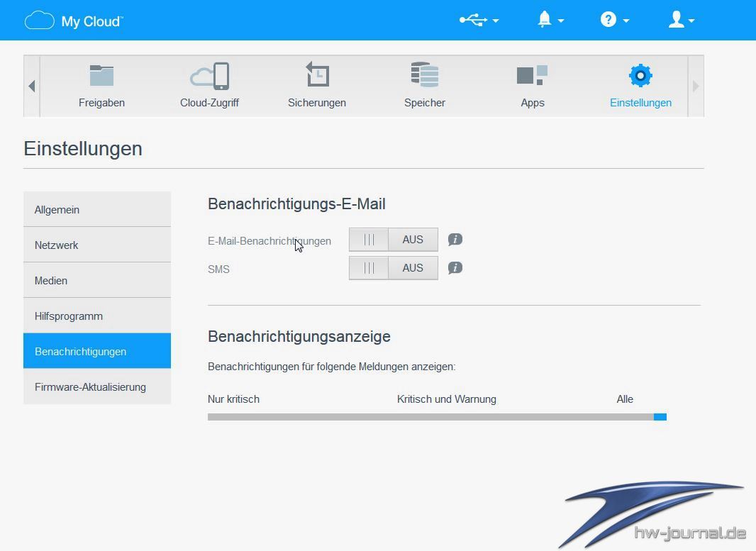
Task: Click the My Cloud logo
Action: [x=74, y=21]
